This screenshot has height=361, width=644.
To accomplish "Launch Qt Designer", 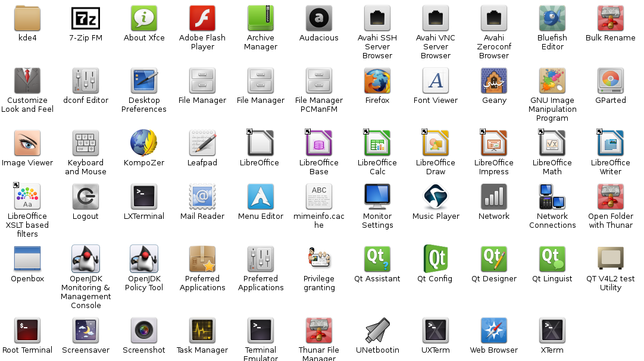I will tap(493, 259).
